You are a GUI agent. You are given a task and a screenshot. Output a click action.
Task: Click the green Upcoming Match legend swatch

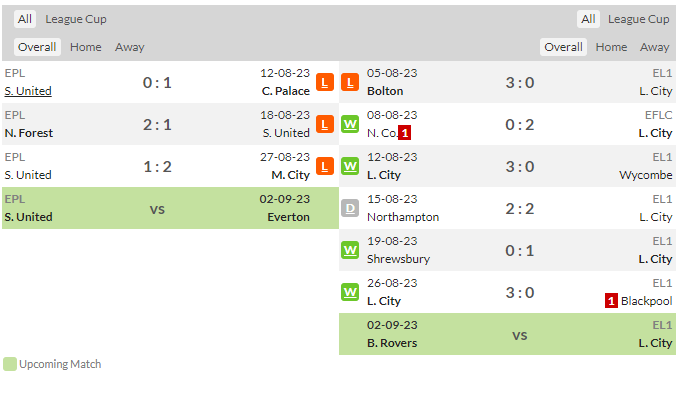10,364
